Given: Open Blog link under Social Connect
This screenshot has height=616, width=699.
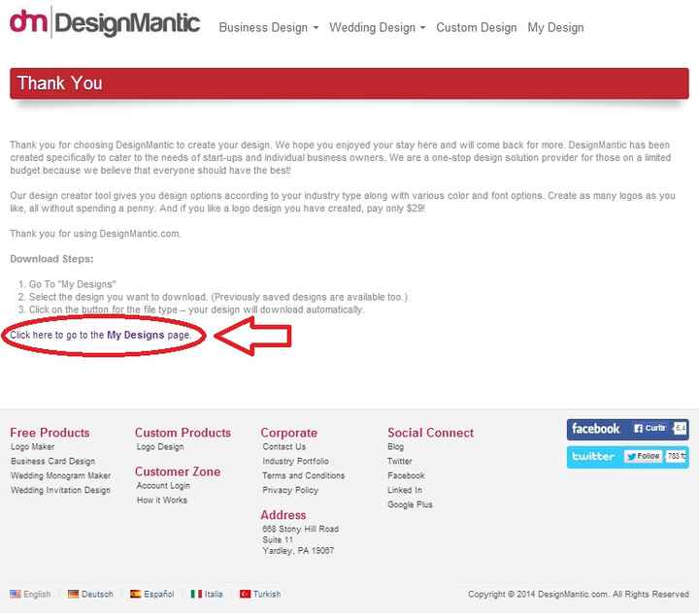Looking at the screenshot, I should point(396,447).
